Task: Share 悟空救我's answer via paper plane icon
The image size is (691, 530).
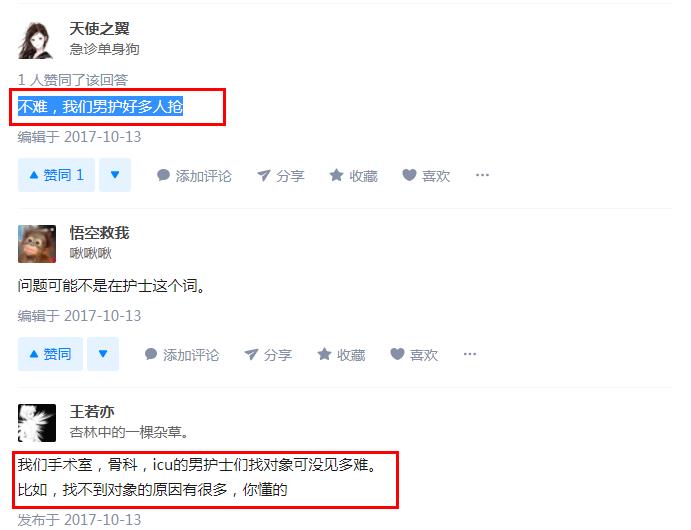Action: (x=251, y=354)
